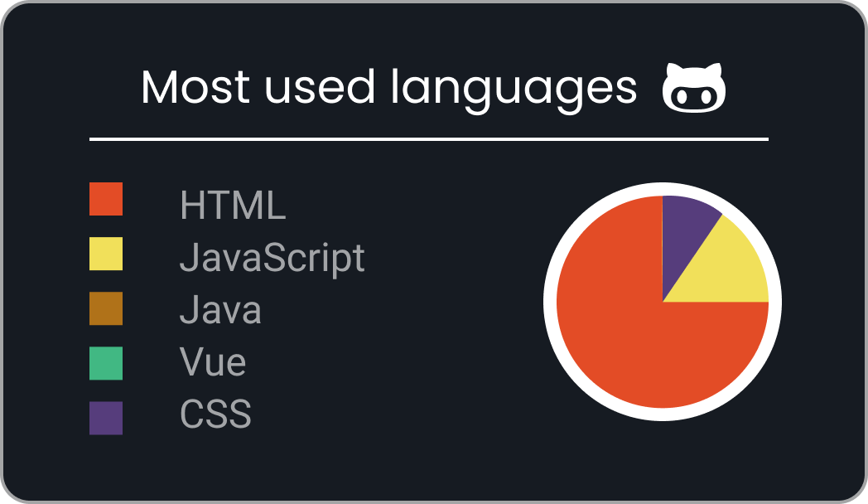Screen dimensions: 868x504
Task: Click the HTML red color swatch
Action: pos(106,199)
